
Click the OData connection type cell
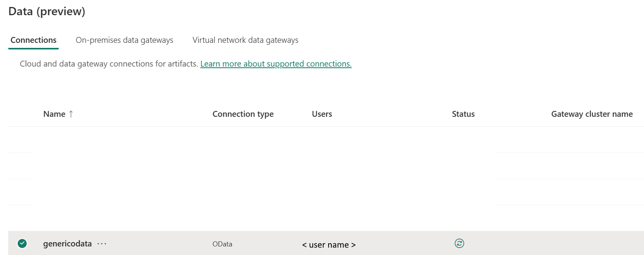222,244
